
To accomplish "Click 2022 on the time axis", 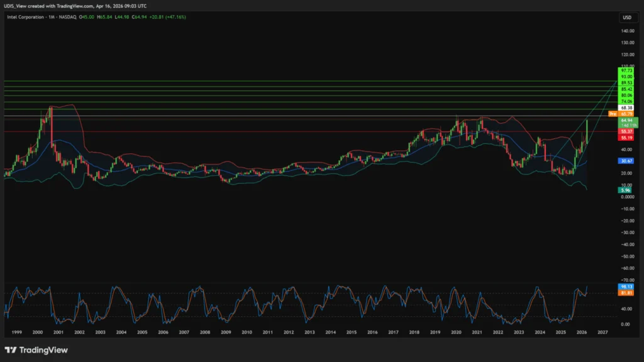I will click(498, 332).
